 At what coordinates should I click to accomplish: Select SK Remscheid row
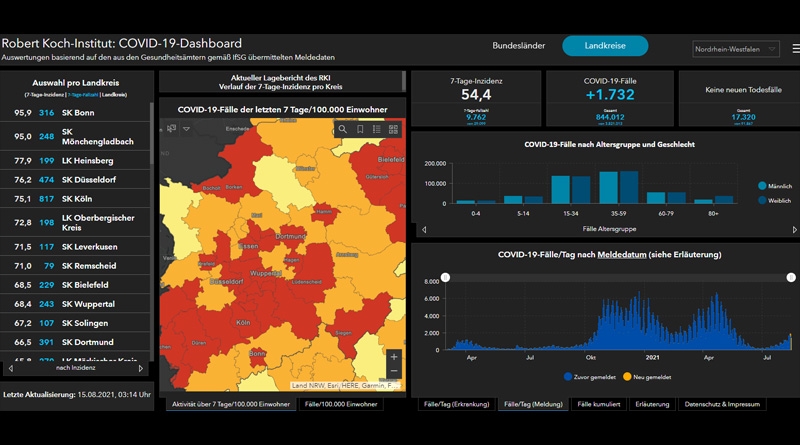tap(75, 266)
